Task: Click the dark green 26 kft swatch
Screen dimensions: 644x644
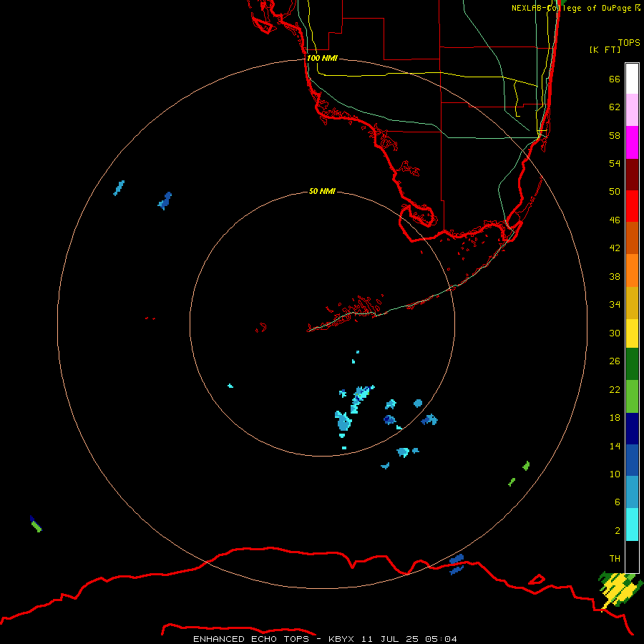Action: click(632, 364)
